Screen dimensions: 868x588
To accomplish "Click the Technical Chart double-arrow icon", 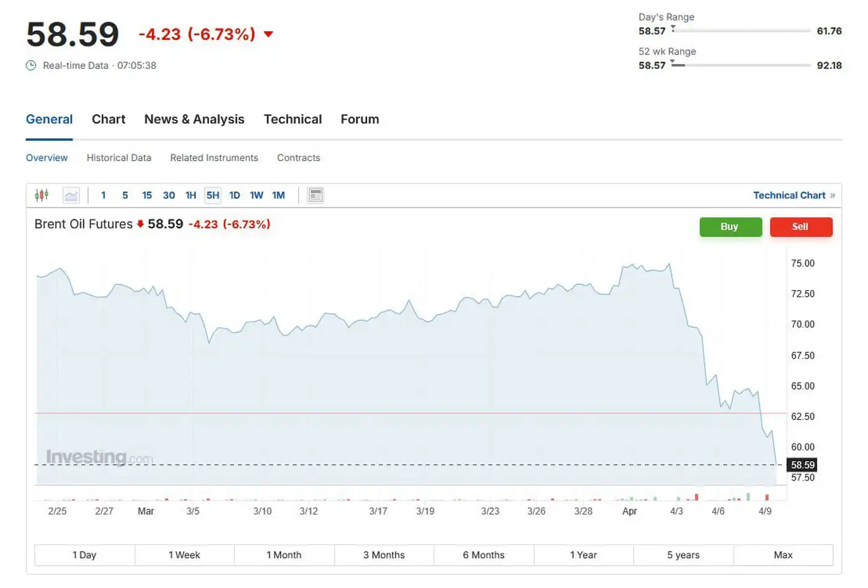I will click(x=833, y=196).
